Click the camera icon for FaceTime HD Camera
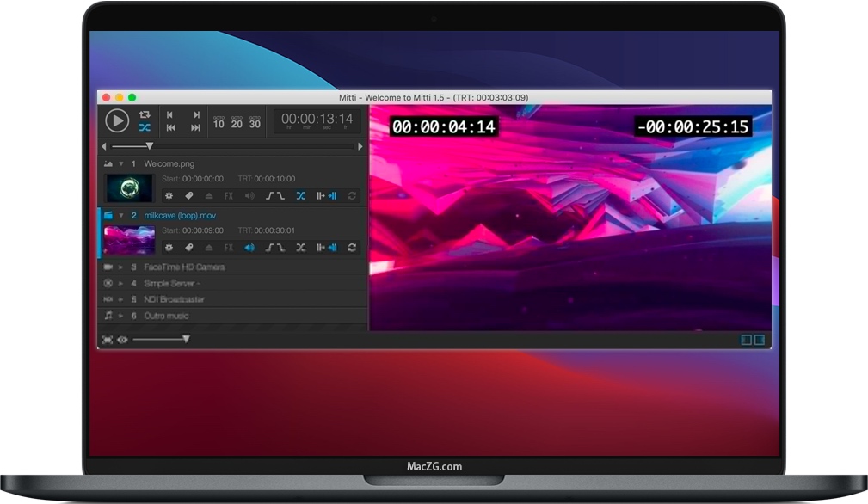The width and height of the screenshot is (868, 504). [x=108, y=267]
